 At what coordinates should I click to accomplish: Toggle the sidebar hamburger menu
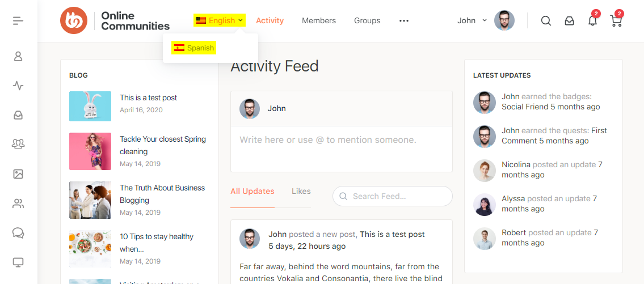tap(18, 21)
